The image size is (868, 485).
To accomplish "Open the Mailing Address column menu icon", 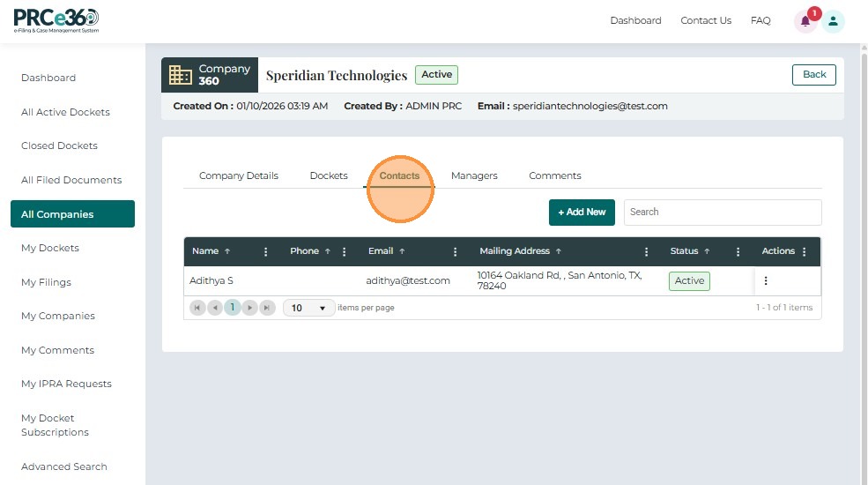I will coord(646,252).
